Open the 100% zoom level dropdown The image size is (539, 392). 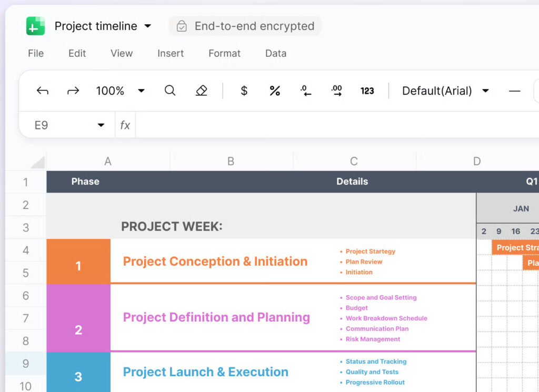(141, 91)
